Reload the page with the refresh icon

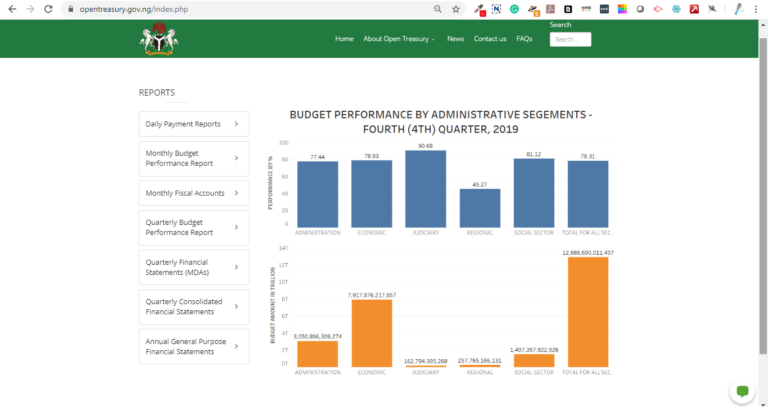(x=48, y=9)
